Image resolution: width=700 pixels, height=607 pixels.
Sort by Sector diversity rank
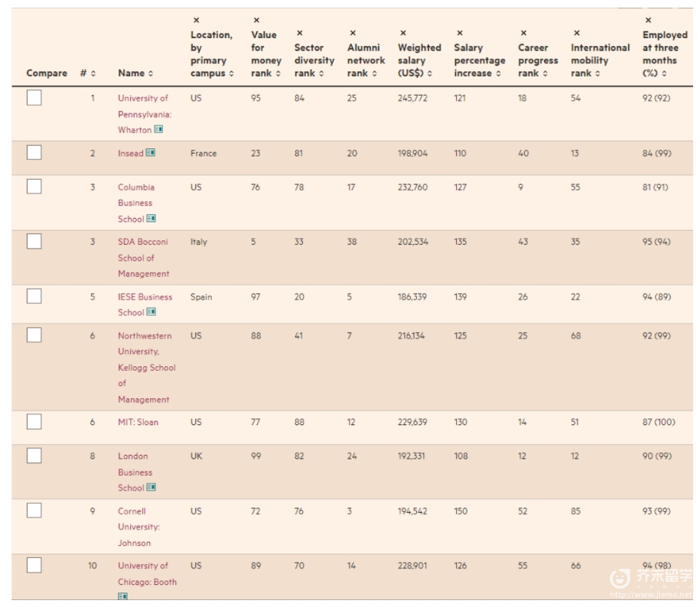pos(321,73)
